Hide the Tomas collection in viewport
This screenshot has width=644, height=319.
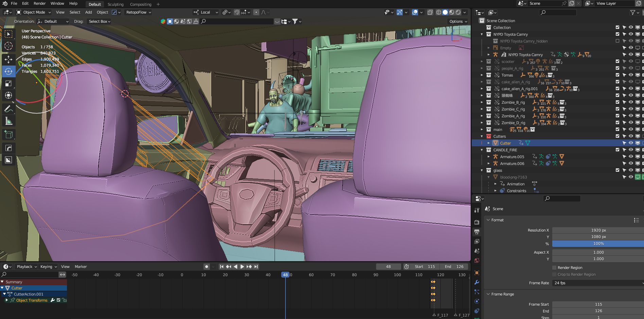[x=631, y=75]
